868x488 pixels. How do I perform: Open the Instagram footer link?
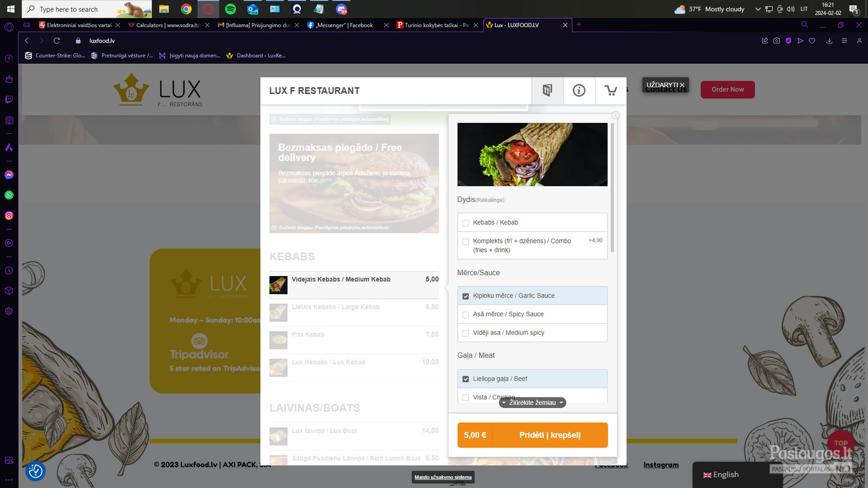point(661,465)
